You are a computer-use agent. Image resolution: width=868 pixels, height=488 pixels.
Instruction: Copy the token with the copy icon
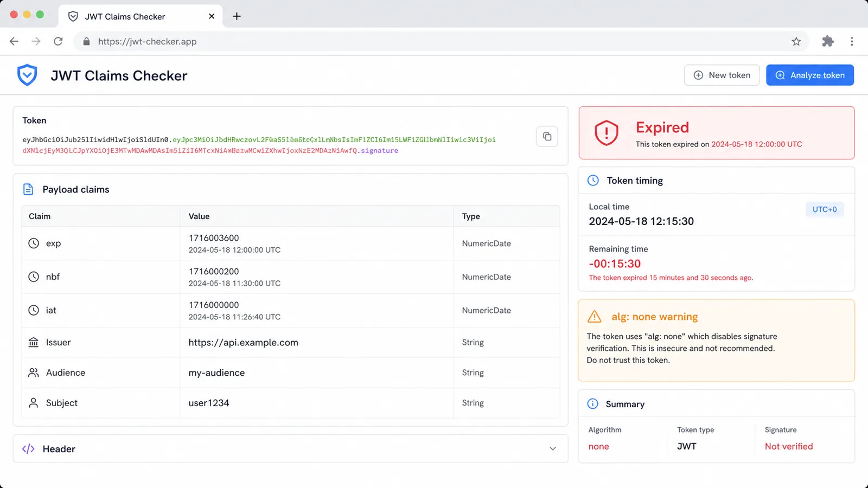pyautogui.click(x=547, y=137)
